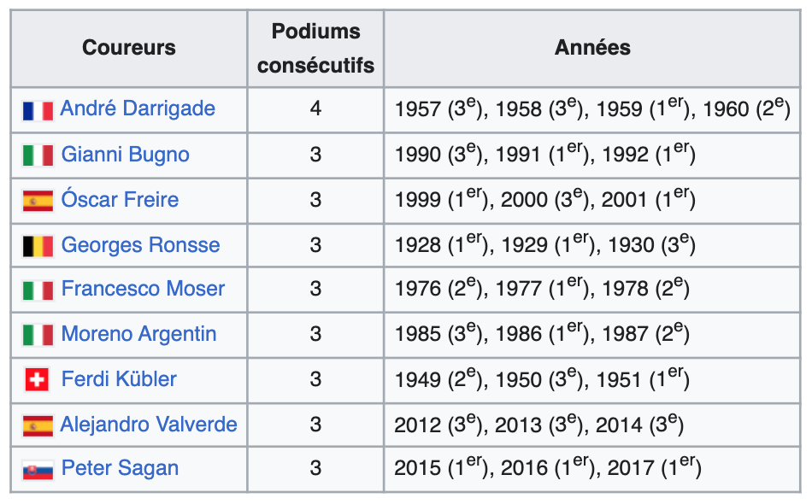Follow the Peter Sagan link
Viewport: 812px width, 504px height.
coord(120,469)
